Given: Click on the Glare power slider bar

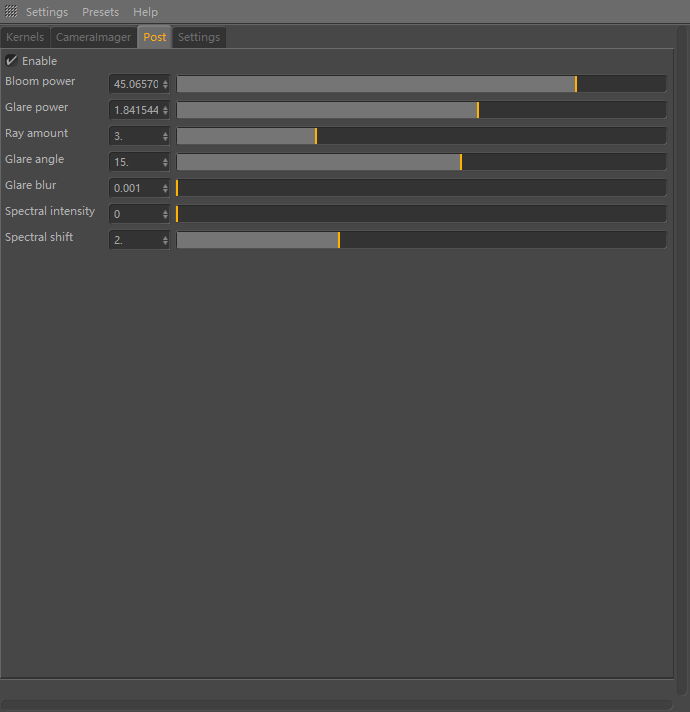Looking at the screenshot, I should click(x=421, y=110).
